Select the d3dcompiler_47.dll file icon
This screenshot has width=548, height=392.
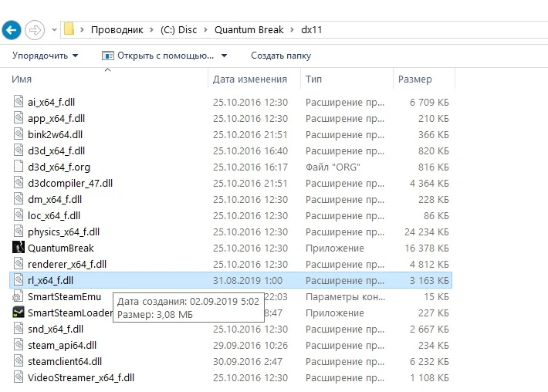coord(19,182)
